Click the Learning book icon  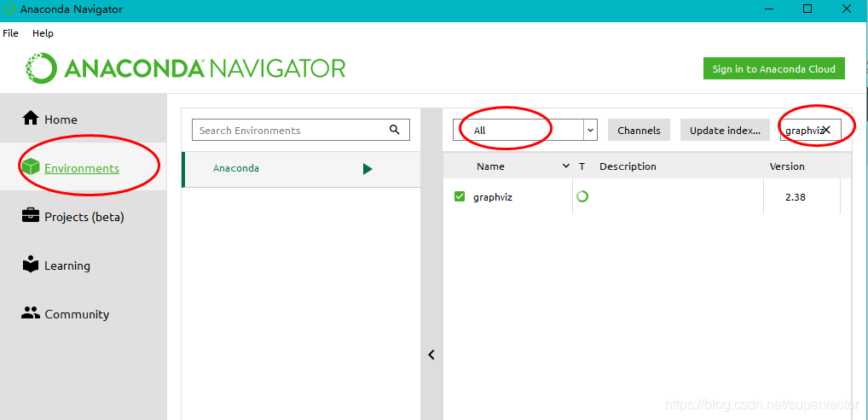[31, 265]
